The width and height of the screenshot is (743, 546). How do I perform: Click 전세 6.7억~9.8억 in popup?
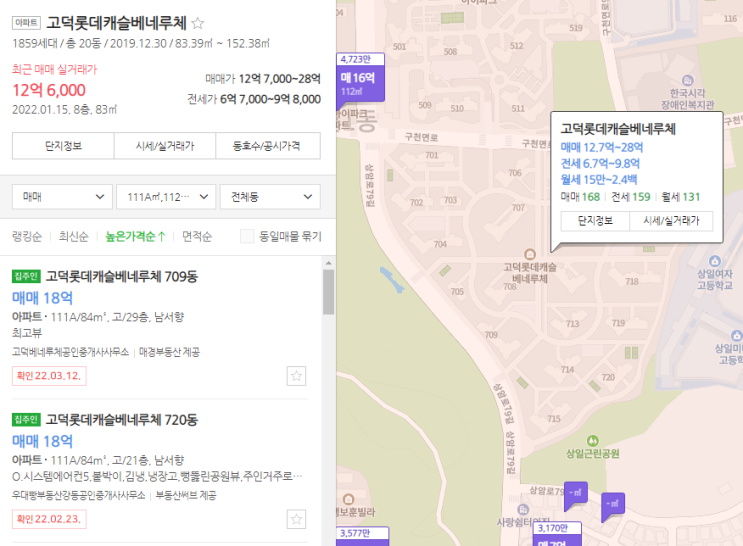(600, 164)
